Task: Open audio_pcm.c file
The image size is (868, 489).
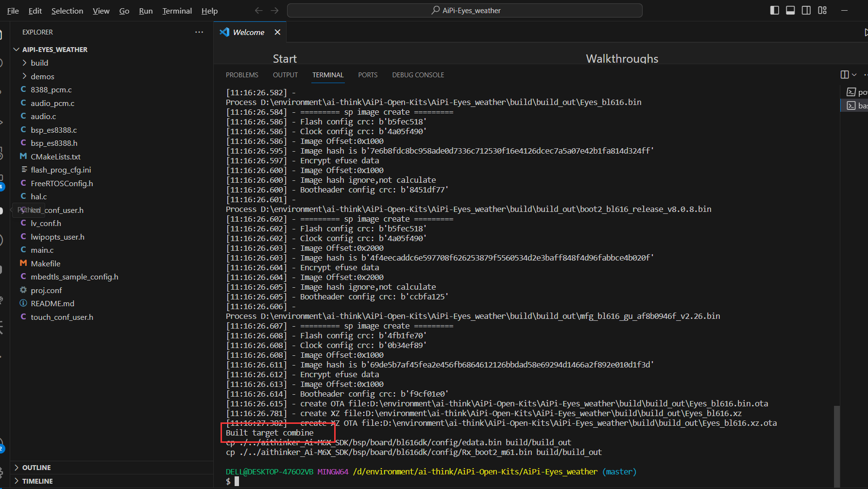Action: coord(112,103)
